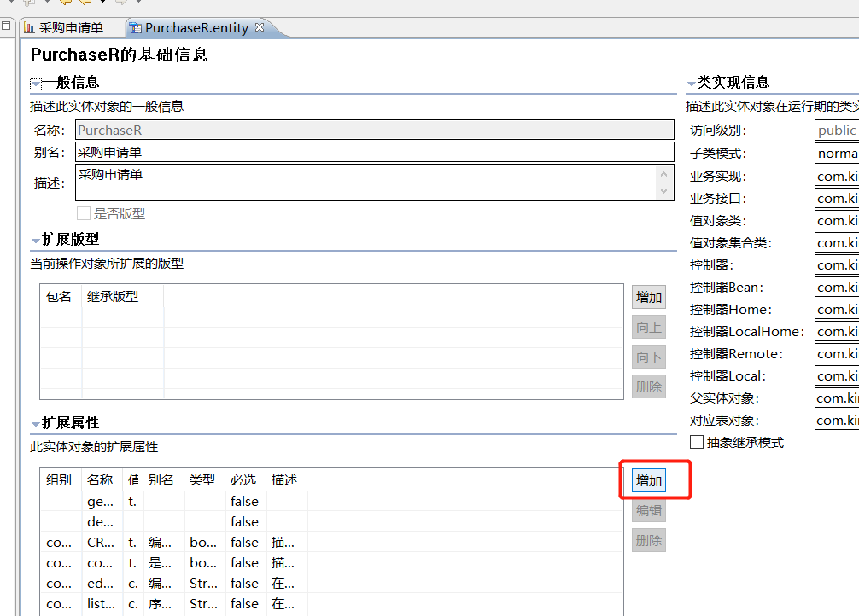Click the yellow Back navigation arrow icon

67,4
